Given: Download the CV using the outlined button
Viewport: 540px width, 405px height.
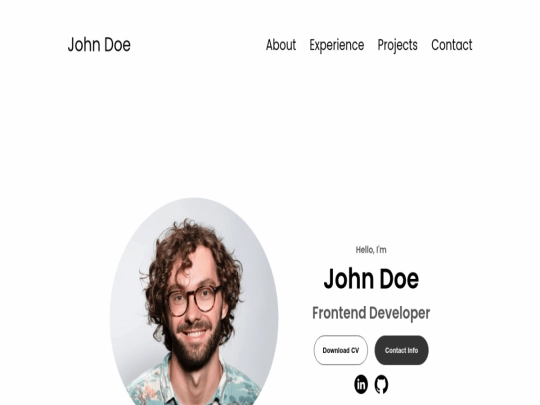Looking at the screenshot, I should point(341,350).
